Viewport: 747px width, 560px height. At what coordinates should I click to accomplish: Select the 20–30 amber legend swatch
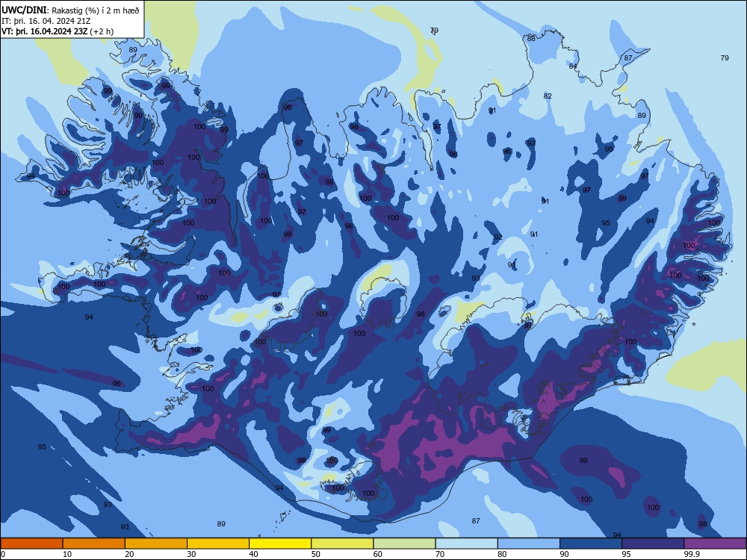(x=156, y=544)
